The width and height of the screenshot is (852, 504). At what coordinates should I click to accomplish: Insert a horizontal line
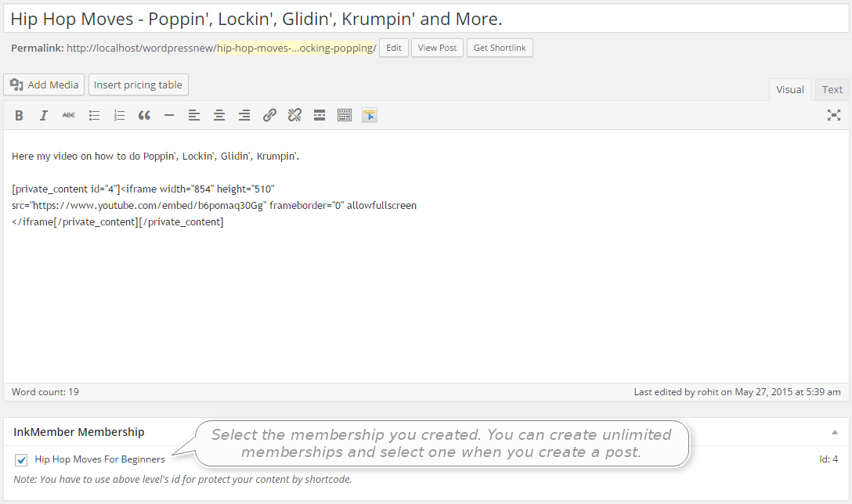pos(169,115)
